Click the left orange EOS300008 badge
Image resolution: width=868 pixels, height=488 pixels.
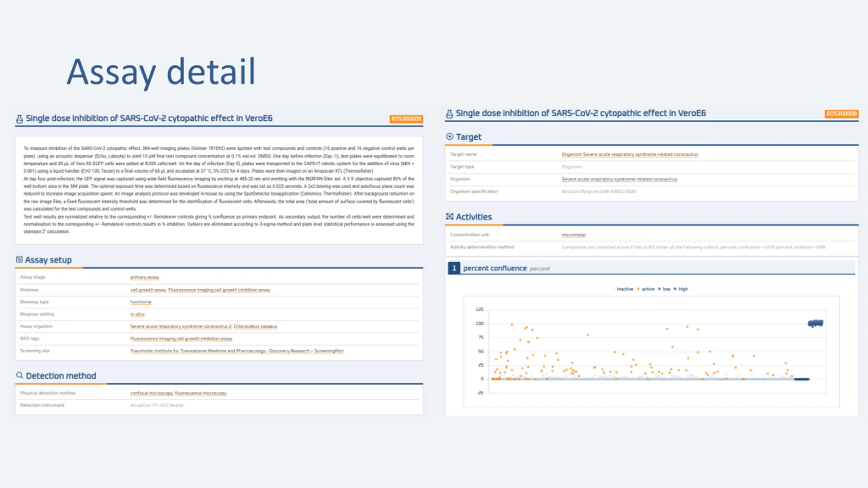406,119
